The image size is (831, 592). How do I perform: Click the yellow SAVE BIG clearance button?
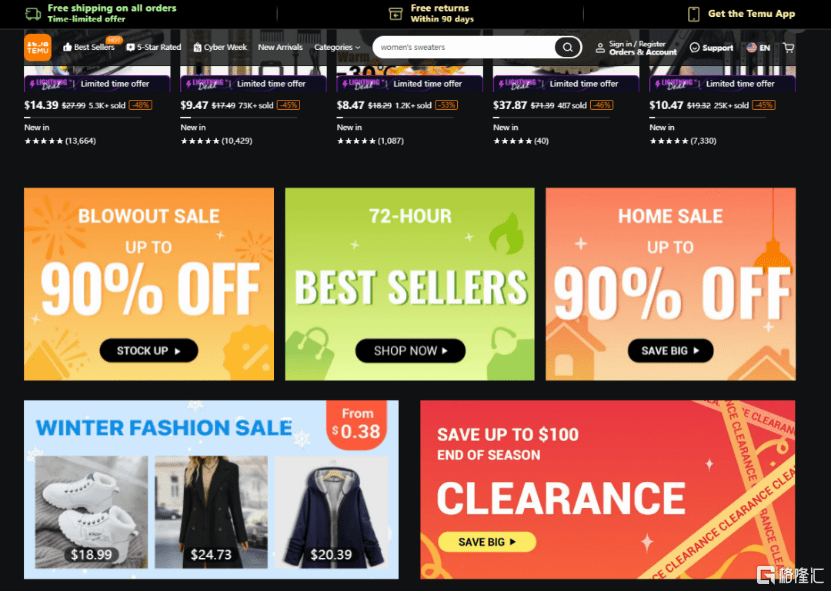(x=487, y=542)
